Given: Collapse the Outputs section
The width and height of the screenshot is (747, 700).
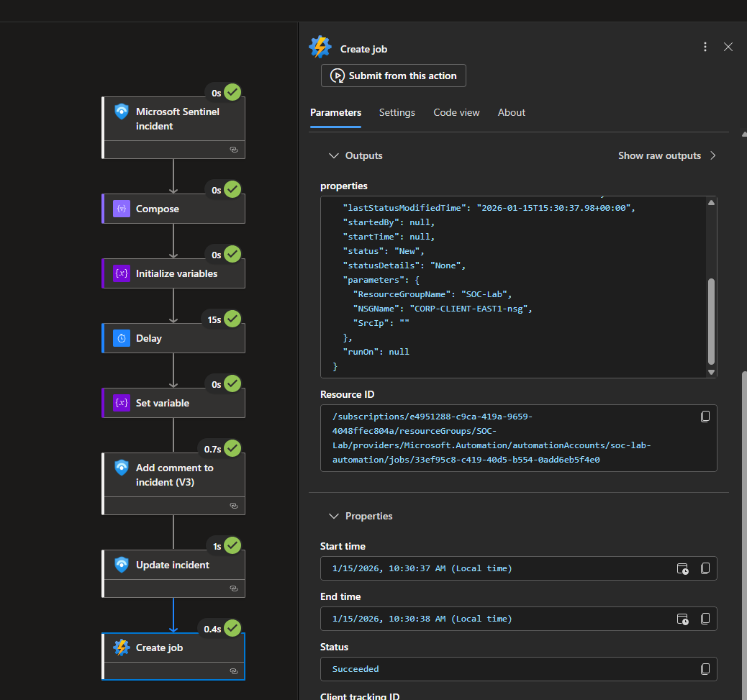Looking at the screenshot, I should pos(333,155).
